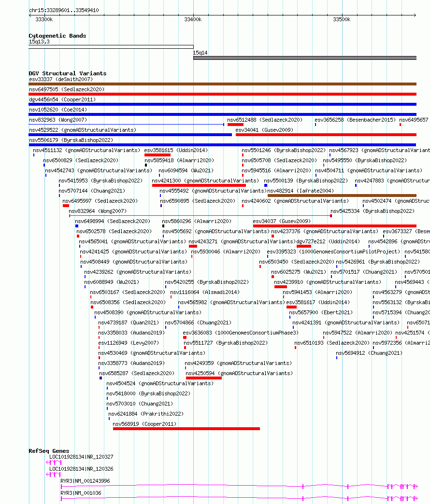Click nsv6510193 (Sedlazeck2020) label
Image resolution: width=430 pixels, height=504 pixels.
coord(332,343)
